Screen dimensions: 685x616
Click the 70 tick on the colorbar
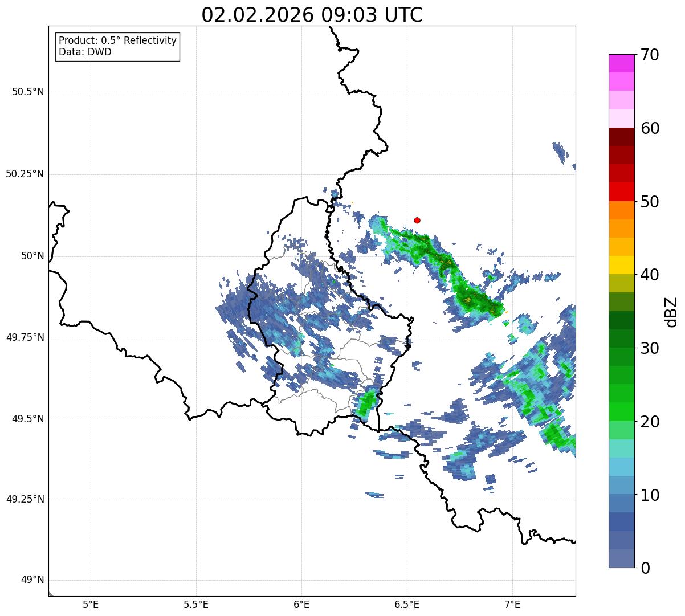650,55
